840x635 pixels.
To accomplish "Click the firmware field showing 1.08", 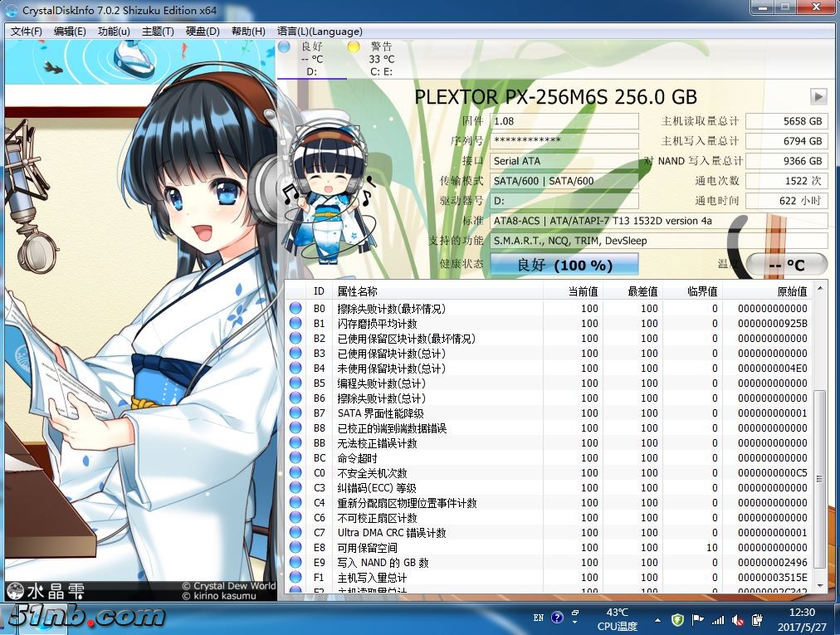I will point(564,121).
